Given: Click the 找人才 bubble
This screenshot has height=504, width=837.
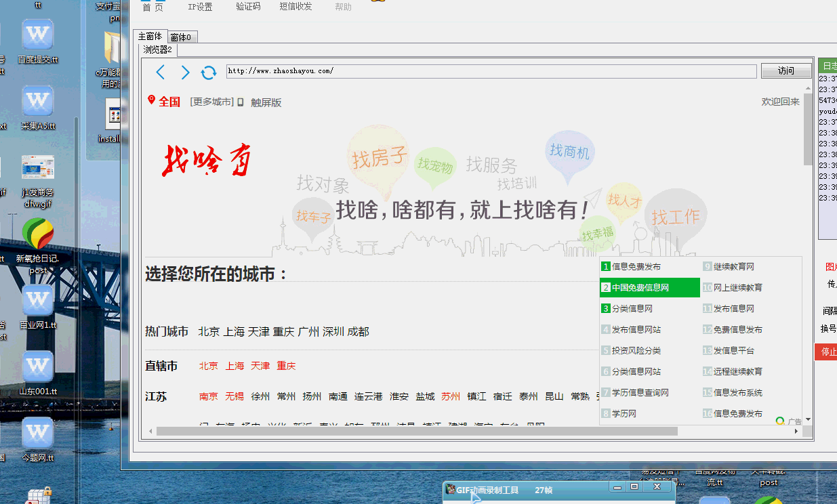Looking at the screenshot, I should pos(624,201).
